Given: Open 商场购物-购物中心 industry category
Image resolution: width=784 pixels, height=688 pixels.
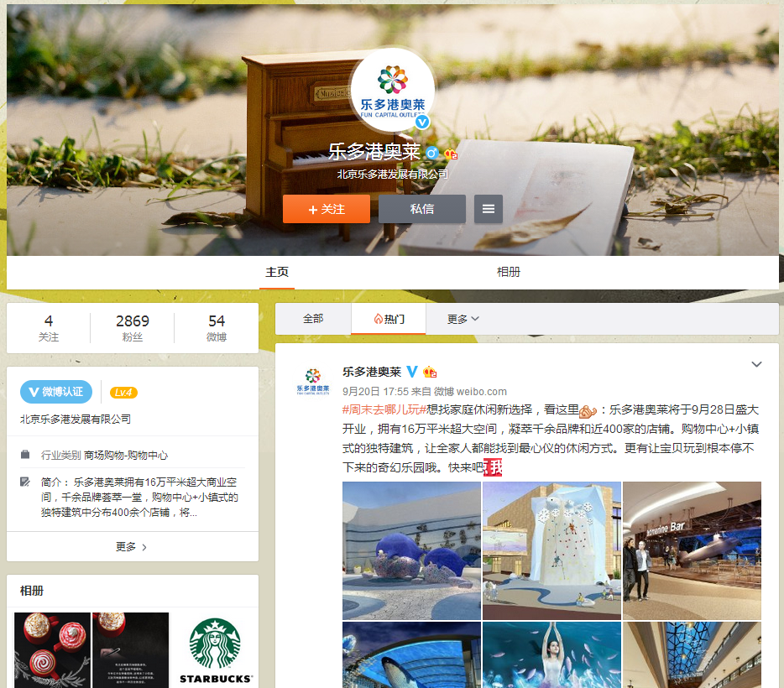Looking at the screenshot, I should coord(126,455).
